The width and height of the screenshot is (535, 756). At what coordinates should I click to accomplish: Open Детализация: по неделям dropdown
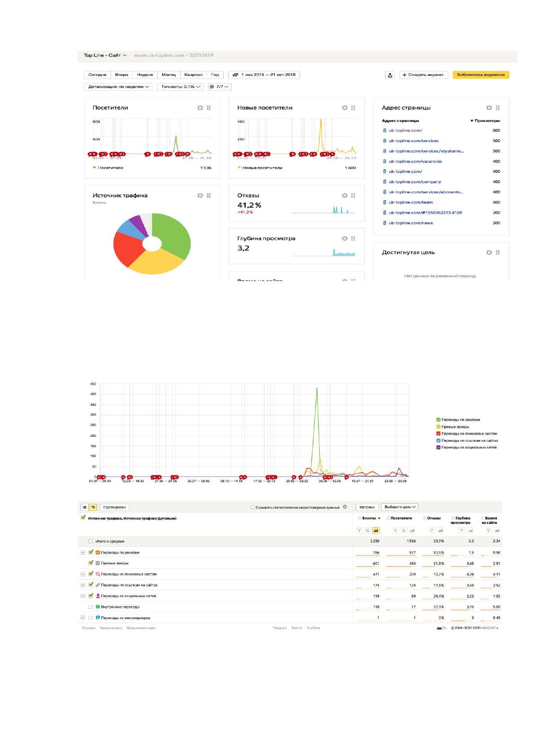118,87
